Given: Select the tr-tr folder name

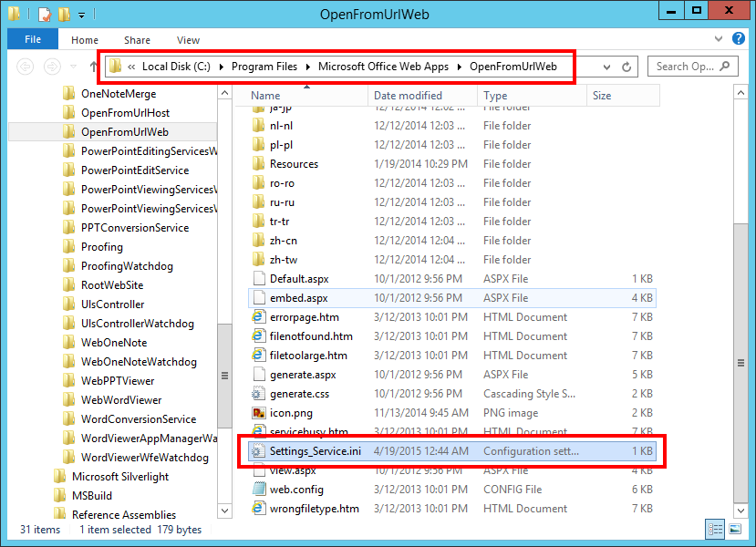Looking at the screenshot, I should (280, 222).
